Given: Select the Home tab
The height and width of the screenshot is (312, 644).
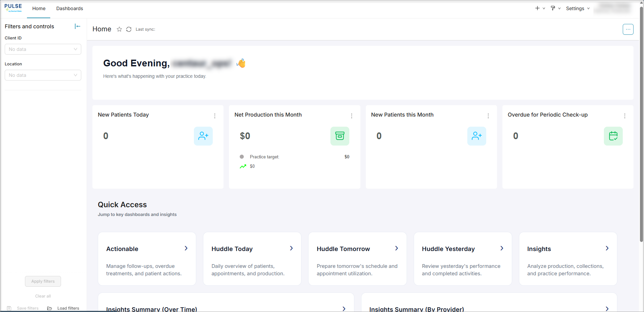Looking at the screenshot, I should click(x=39, y=8).
